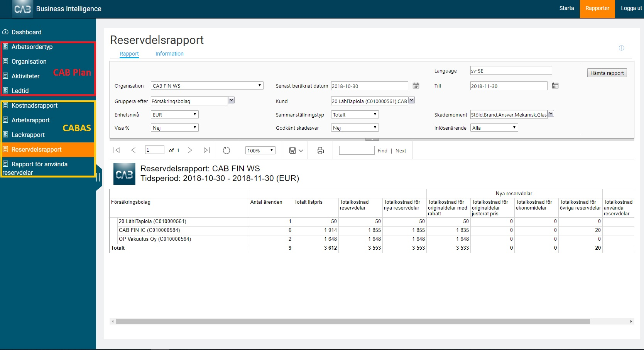Expand the Skademoment dropdown arrow
Image resolution: width=644 pixels, height=350 pixels.
point(551,114)
